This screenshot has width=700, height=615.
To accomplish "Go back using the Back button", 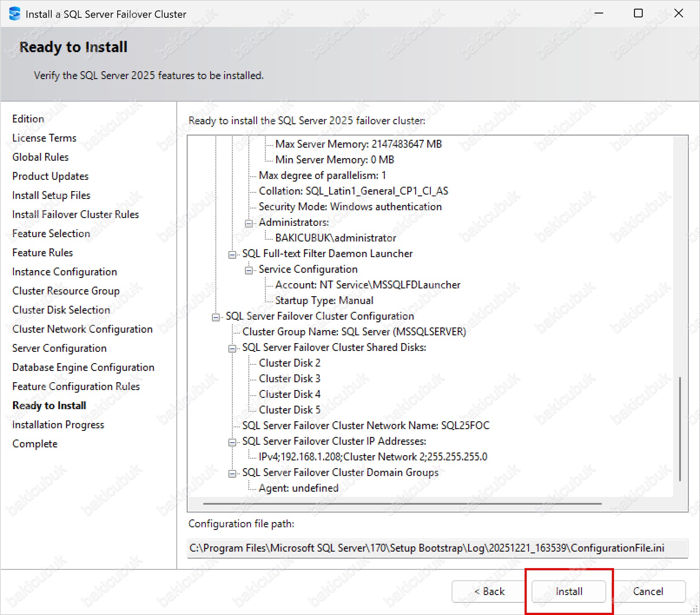I will (489, 591).
